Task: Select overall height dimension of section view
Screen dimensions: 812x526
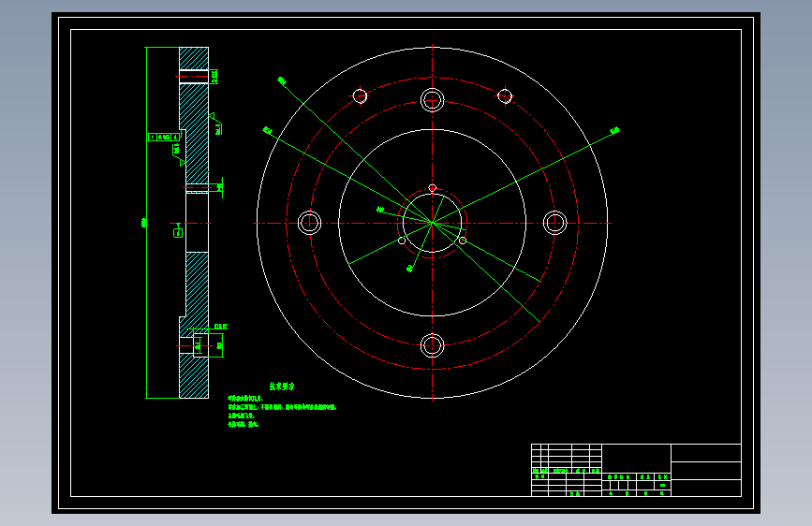Action: pos(144,223)
